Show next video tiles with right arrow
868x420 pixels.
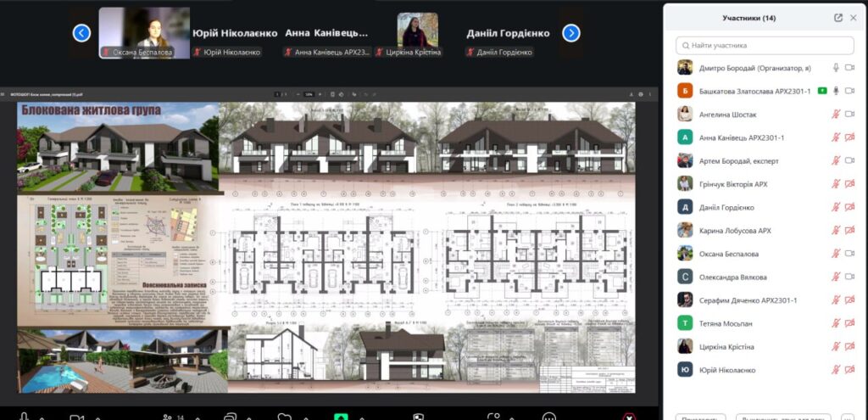click(x=571, y=33)
